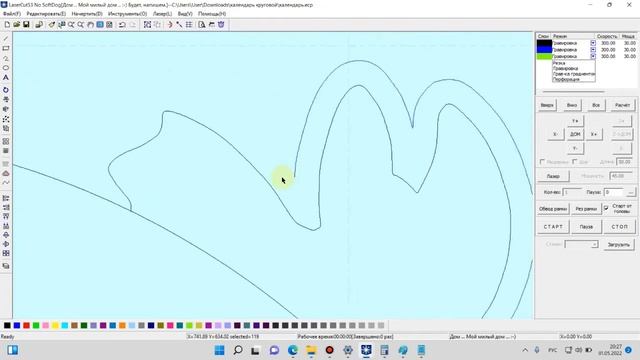This screenshot has height=360, width=640.
Task: Open the Лазер menu
Action: pos(162,13)
